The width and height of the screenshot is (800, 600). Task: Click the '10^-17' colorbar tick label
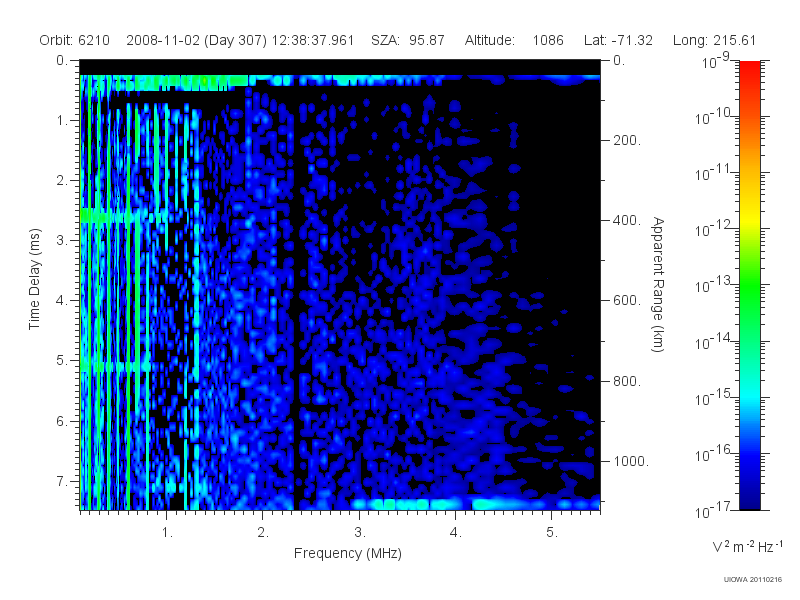click(714, 510)
